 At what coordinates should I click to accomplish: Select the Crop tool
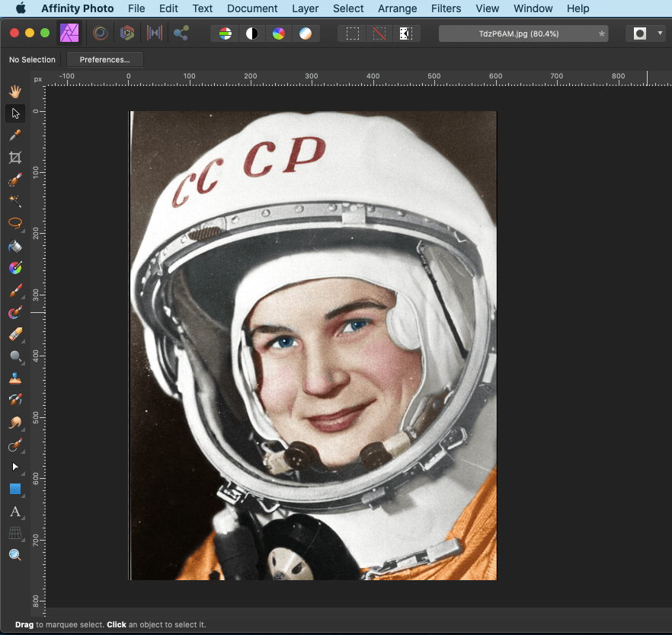click(x=14, y=158)
